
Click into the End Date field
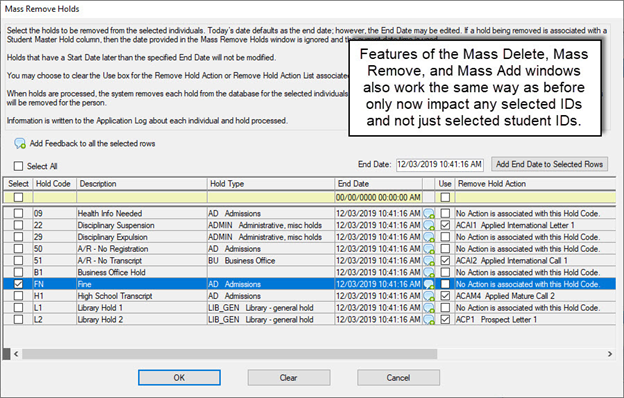[x=439, y=164]
